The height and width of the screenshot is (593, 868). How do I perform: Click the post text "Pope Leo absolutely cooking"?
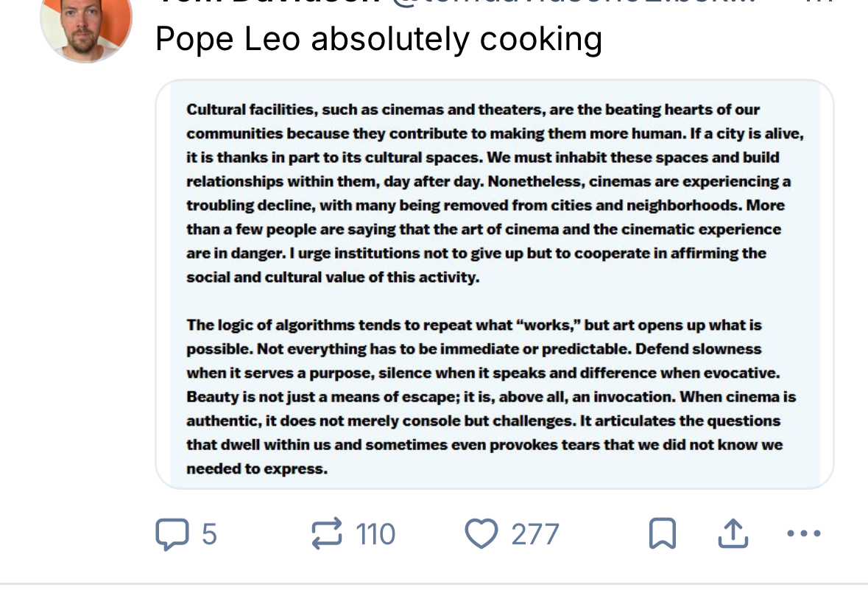(378, 38)
